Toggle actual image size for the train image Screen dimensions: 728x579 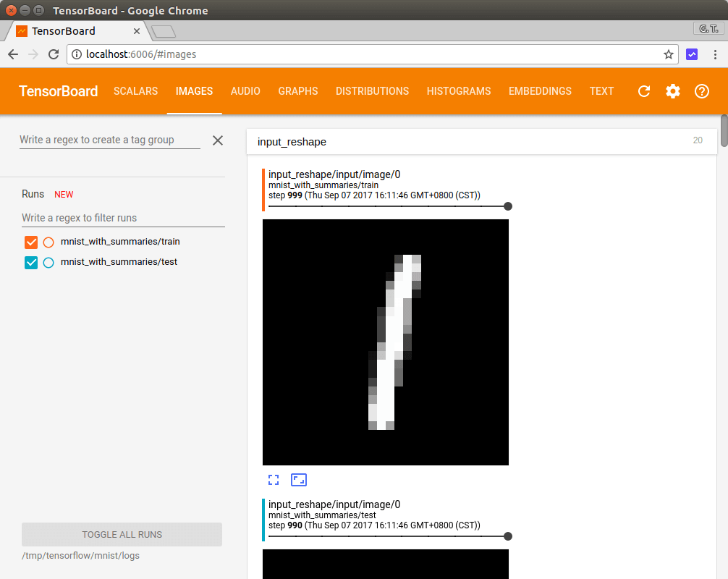point(298,479)
